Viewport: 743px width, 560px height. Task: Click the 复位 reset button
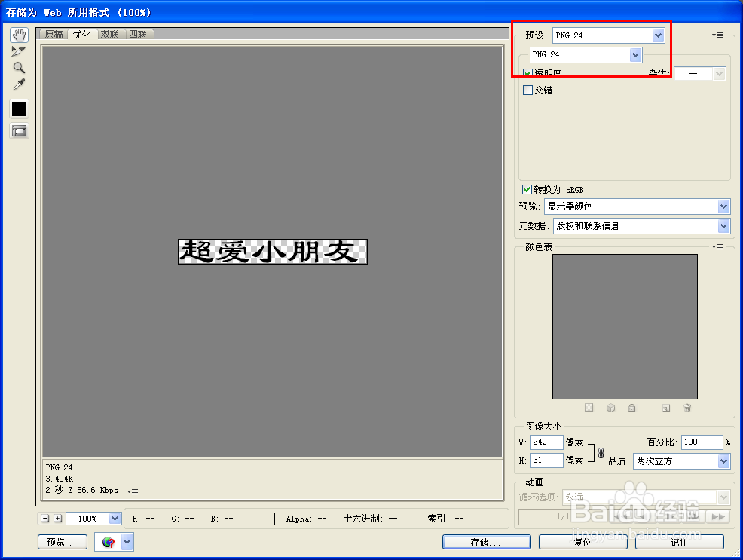tap(582, 542)
